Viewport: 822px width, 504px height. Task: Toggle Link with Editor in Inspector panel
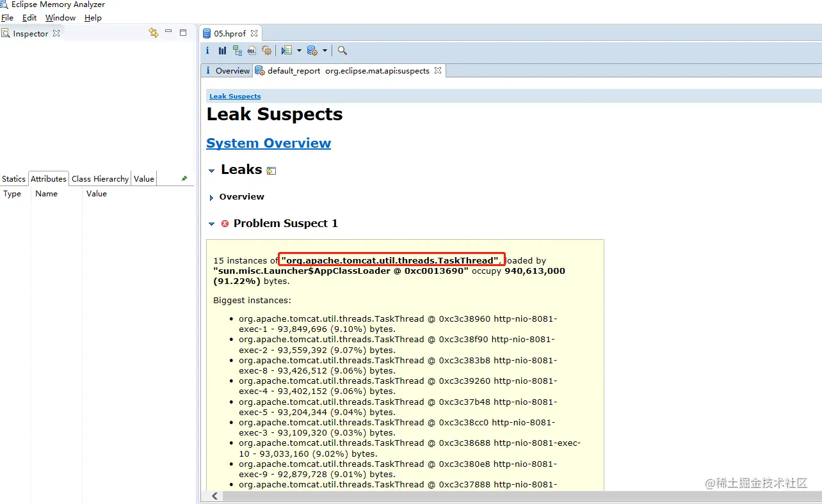(x=154, y=33)
